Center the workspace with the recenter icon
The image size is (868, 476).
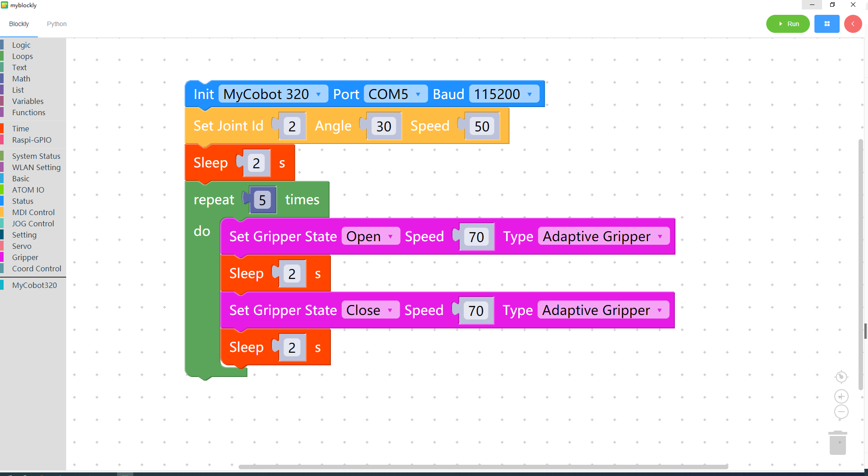tap(841, 377)
